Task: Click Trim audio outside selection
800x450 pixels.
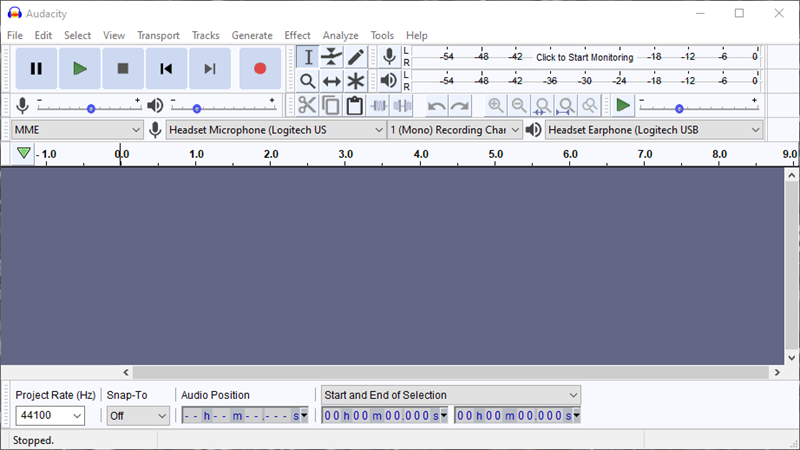Action: (x=379, y=106)
